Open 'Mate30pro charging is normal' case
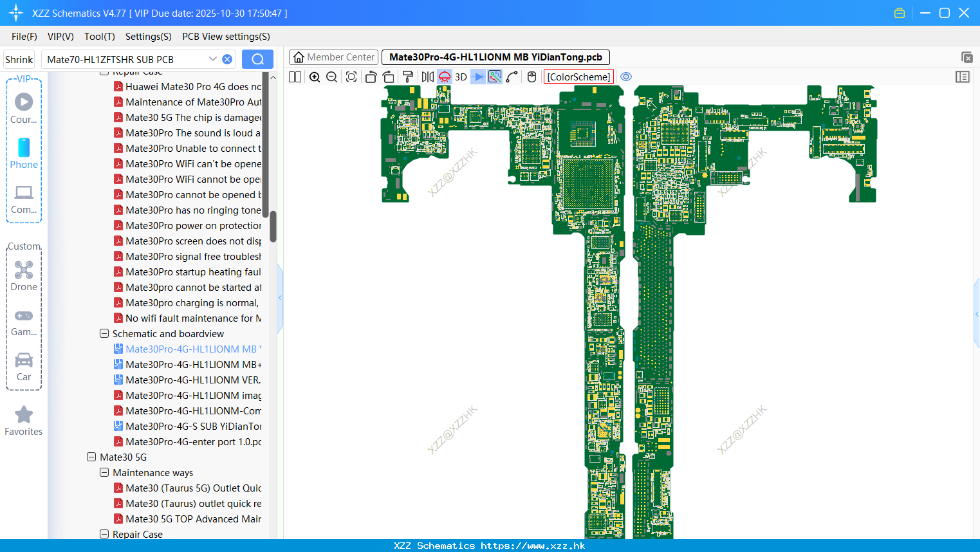This screenshot has height=552, width=980. [187, 302]
